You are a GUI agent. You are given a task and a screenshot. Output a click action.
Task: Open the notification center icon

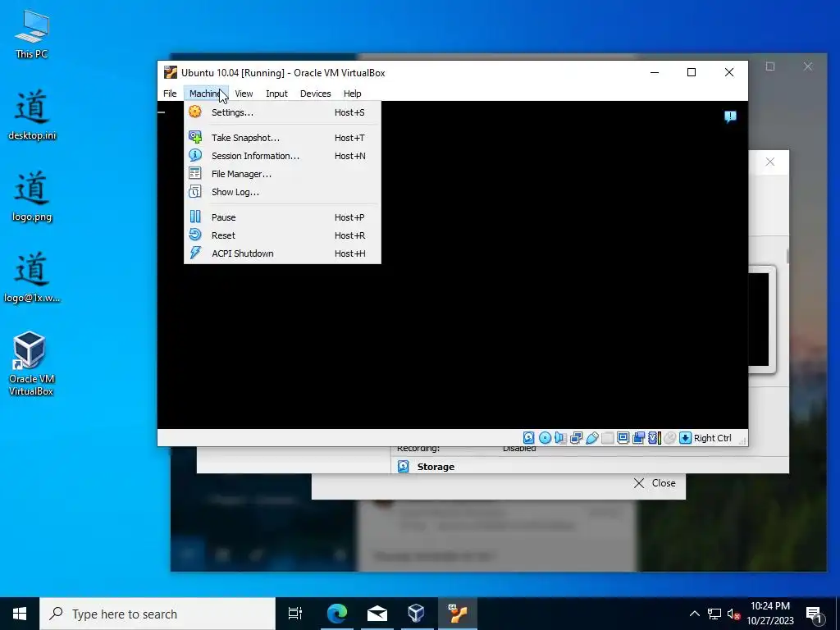pos(815,614)
